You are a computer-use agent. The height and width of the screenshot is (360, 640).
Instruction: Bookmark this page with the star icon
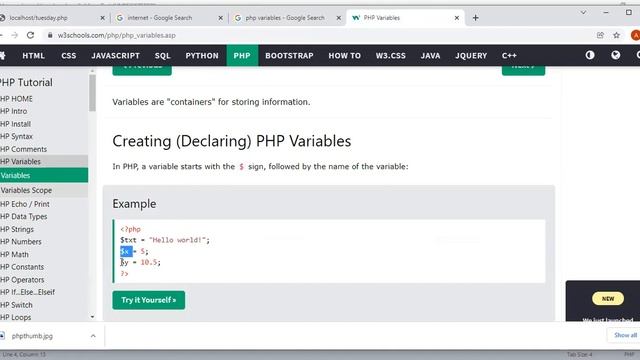click(616, 36)
